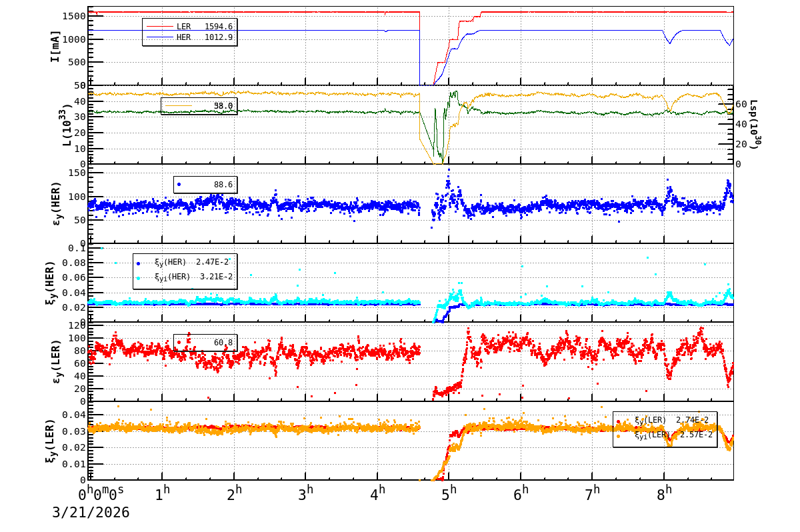Click the 'εy(LER)' y-axis label

pos(57,361)
